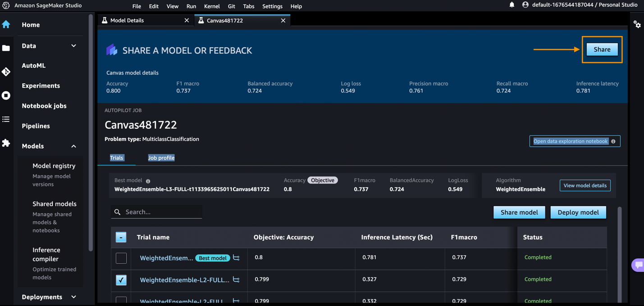
Task: Sort by F1macro column header
Action: click(x=464, y=237)
